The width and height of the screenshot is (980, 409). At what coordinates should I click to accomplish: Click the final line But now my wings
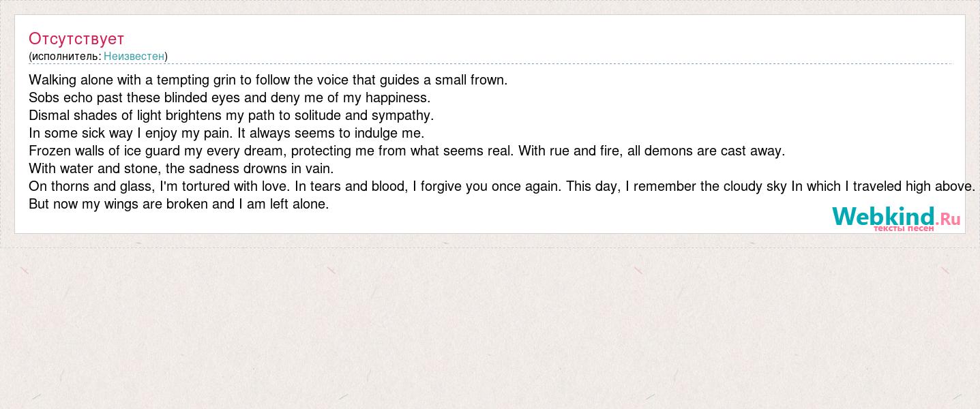[179, 204]
